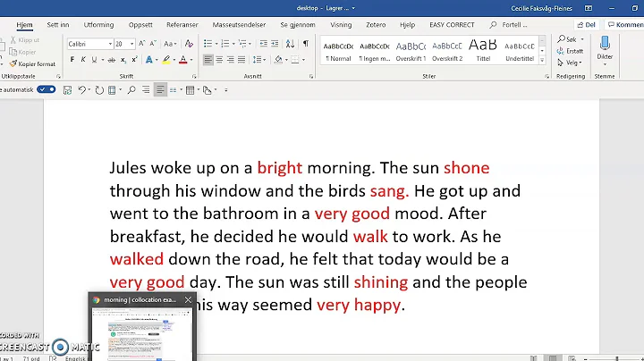Apply paragraph shading fill bucket
The height and width of the screenshot is (361, 644).
pyautogui.click(x=278, y=60)
